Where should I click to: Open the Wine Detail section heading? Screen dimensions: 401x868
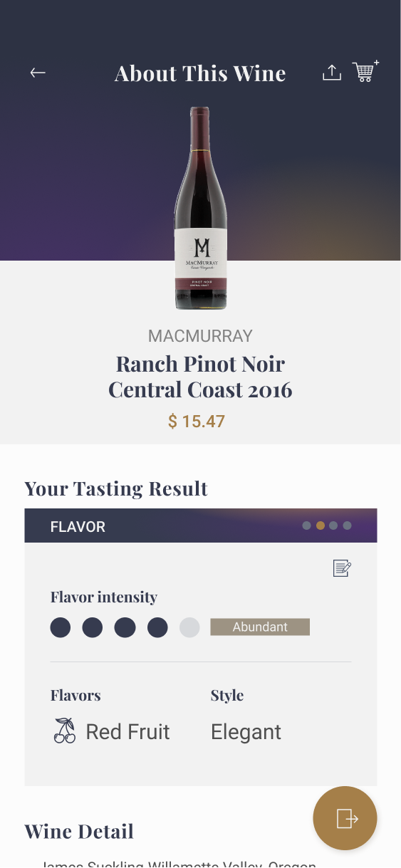pyautogui.click(x=79, y=832)
